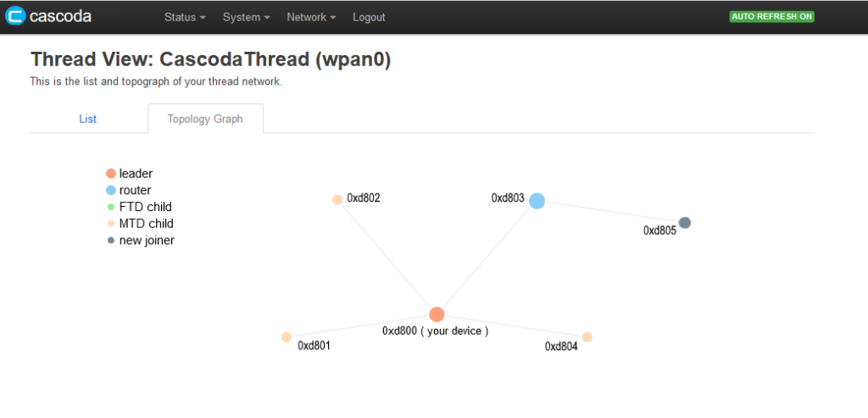Open the Status dropdown menu
This screenshot has height=418, width=868.
185,17
